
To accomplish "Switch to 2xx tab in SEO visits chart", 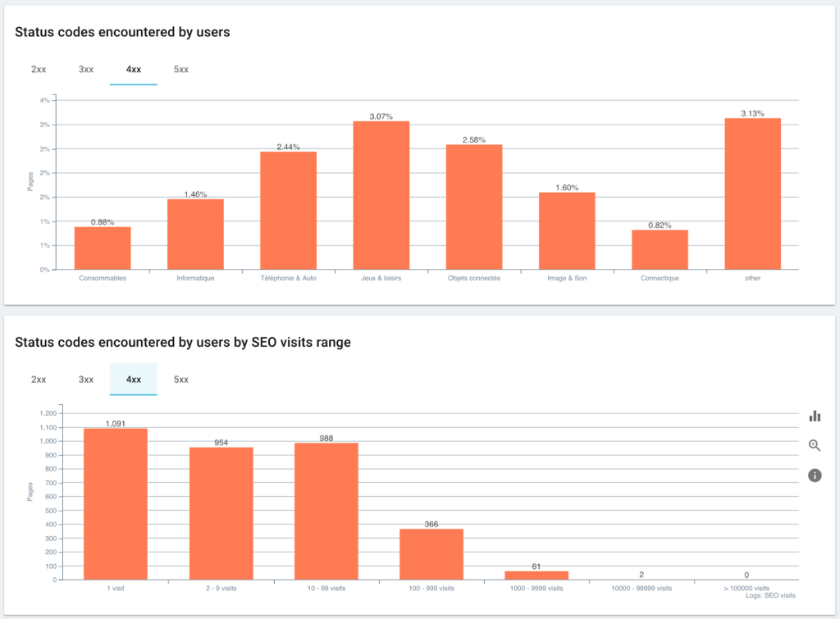I will tap(39, 380).
